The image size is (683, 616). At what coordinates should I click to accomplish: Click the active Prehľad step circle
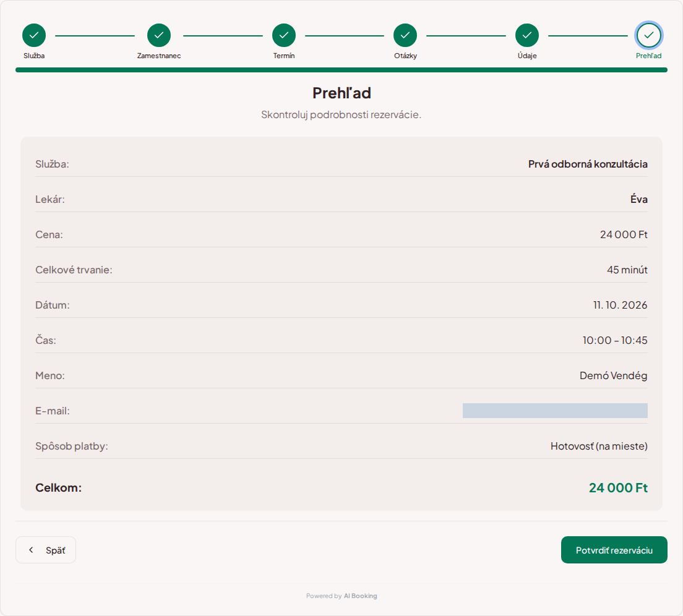click(648, 35)
